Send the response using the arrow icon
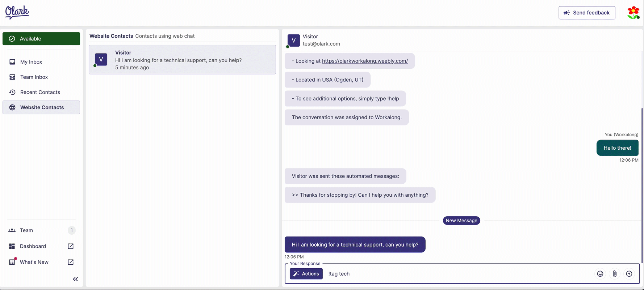644x290 pixels. (x=629, y=274)
